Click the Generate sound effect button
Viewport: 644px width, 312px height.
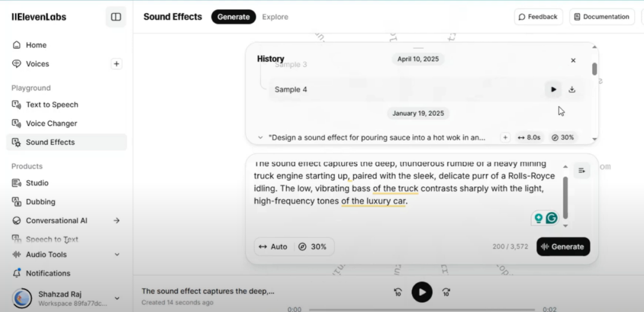[x=563, y=246]
